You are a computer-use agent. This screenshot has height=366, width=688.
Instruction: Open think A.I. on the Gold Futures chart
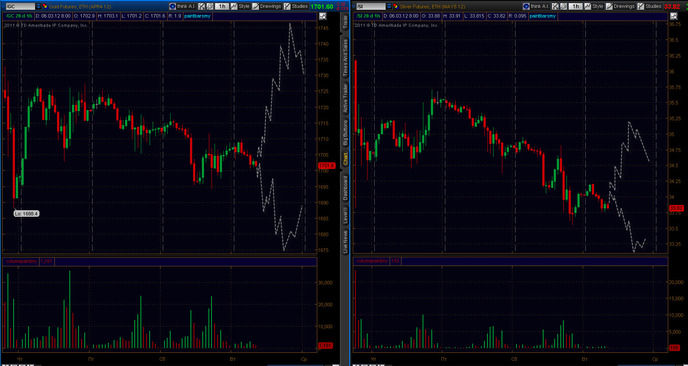coord(183,6)
